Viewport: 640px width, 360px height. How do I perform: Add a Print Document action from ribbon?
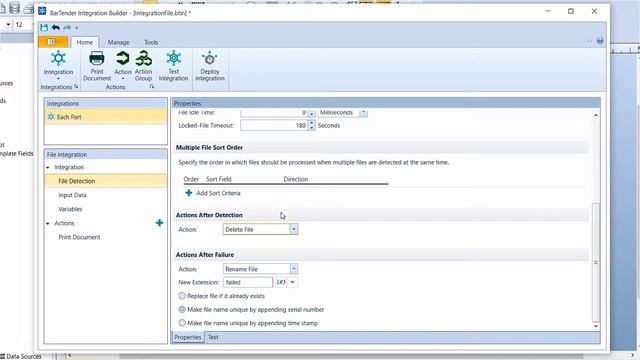pyautogui.click(x=97, y=65)
